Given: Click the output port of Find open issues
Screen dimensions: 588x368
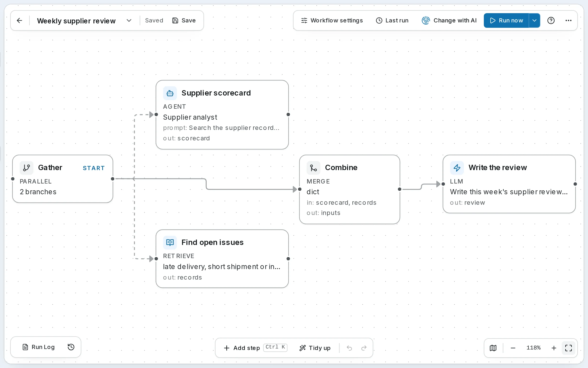Looking at the screenshot, I should point(288,259).
